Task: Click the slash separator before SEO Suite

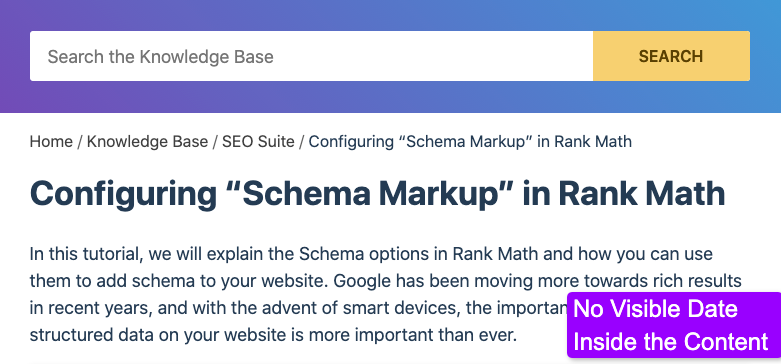Action: [215, 141]
